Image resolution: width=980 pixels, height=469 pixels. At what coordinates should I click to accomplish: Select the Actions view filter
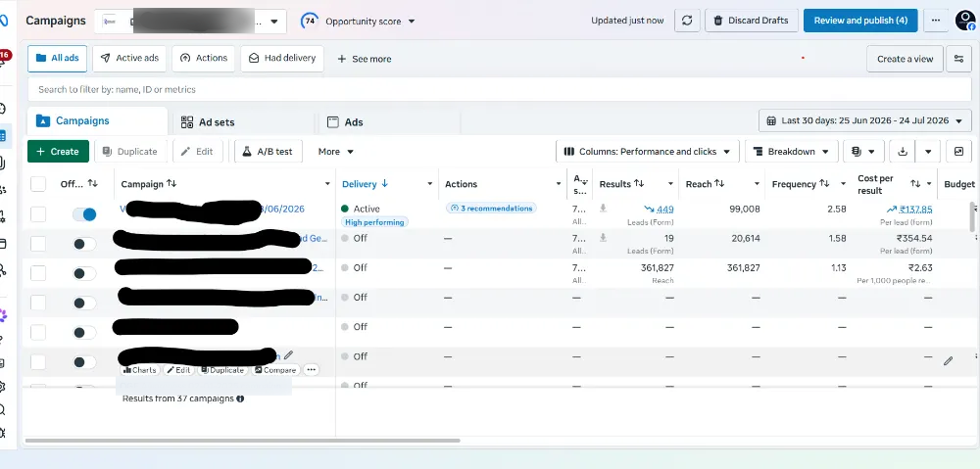(203, 58)
